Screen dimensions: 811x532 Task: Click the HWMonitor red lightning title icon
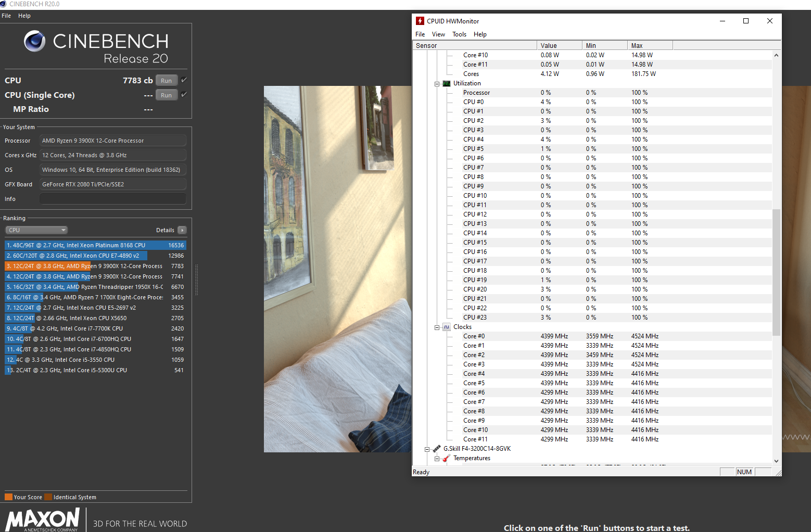pos(420,21)
